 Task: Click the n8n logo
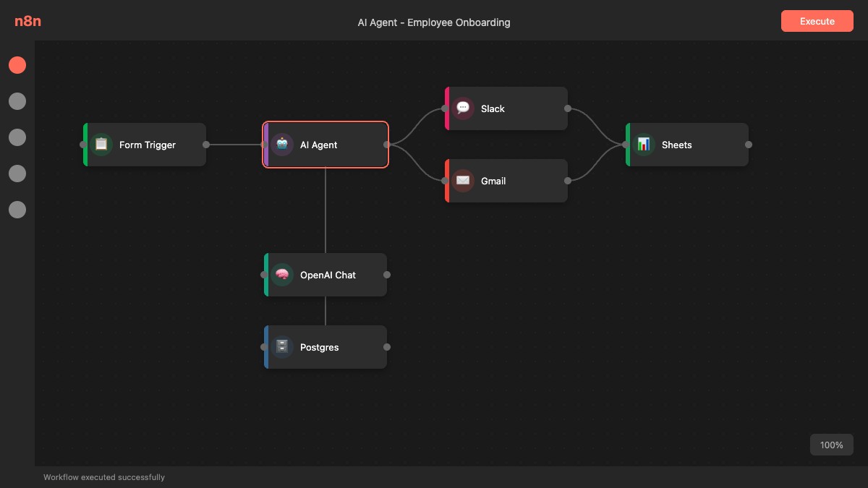[x=28, y=21]
